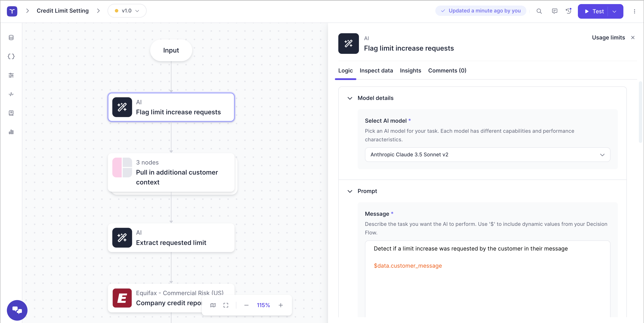Screen dimensions: 644x323
Task: Click the curly braces schema icon
Action: coord(11,56)
